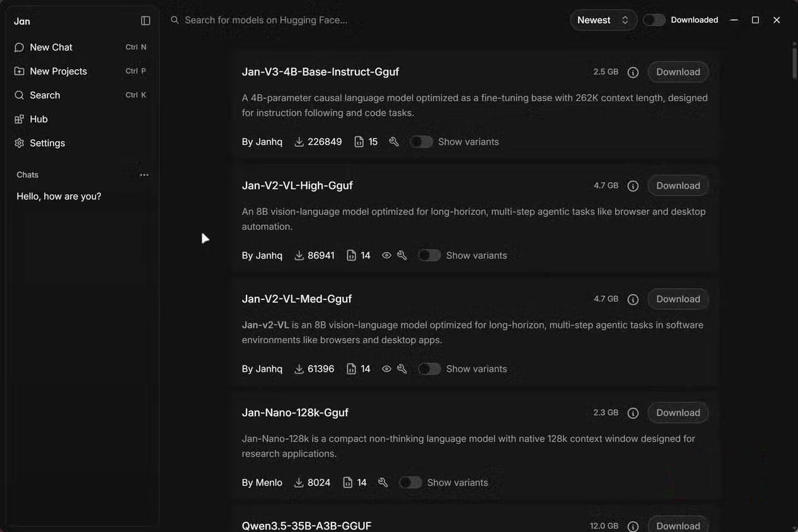Enable Show variants for Jan-Nano-128k-Gguf
Screen dimensions: 798x532
point(410,482)
